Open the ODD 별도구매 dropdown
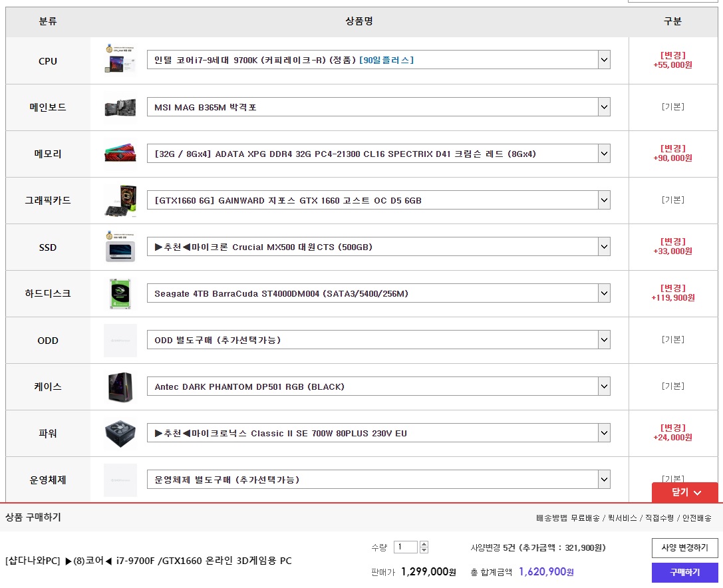723x588 pixels. point(378,340)
